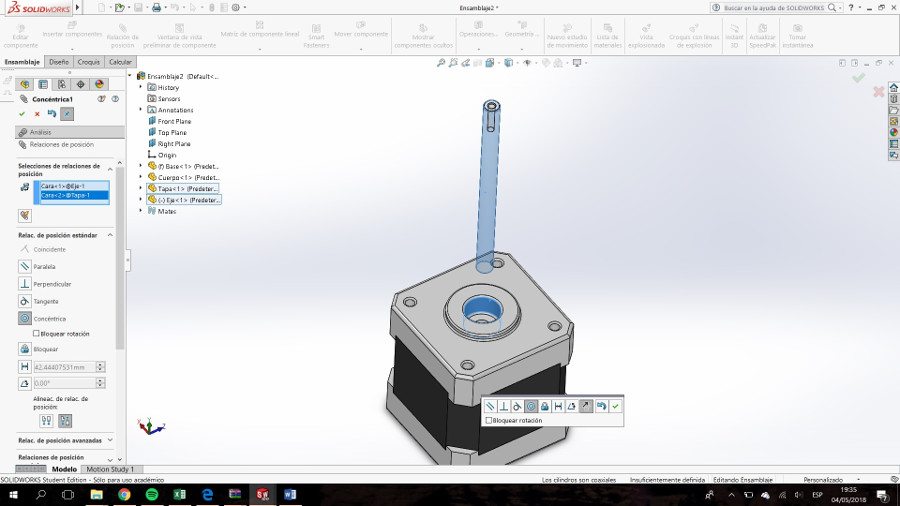Switch to the Diseño ribbon tab

point(59,62)
